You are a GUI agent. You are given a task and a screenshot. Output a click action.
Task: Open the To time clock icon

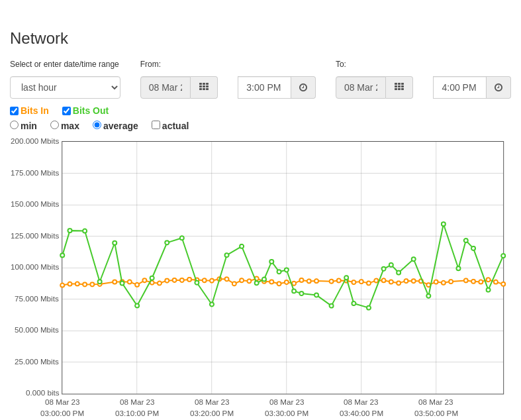(x=498, y=87)
